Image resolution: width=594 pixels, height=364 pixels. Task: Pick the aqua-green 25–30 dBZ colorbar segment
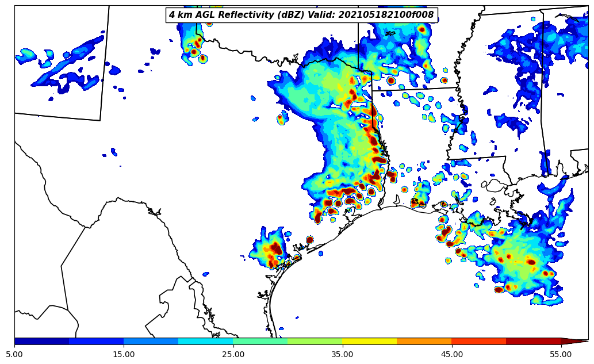pos(260,341)
